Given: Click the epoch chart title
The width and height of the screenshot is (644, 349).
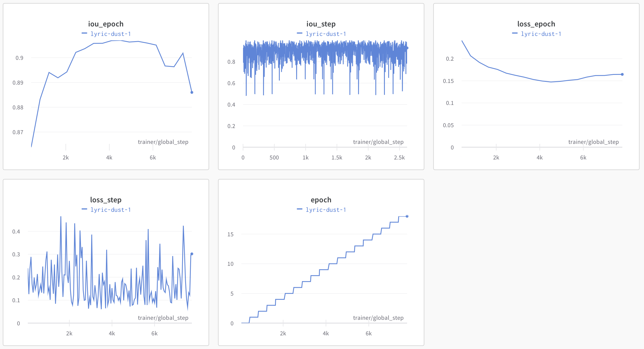Looking at the screenshot, I should 321,200.
